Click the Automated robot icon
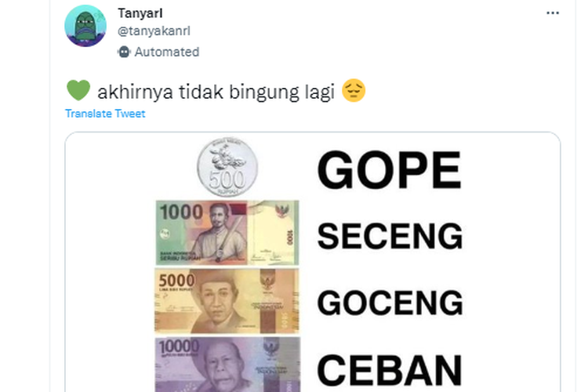 [x=124, y=52]
